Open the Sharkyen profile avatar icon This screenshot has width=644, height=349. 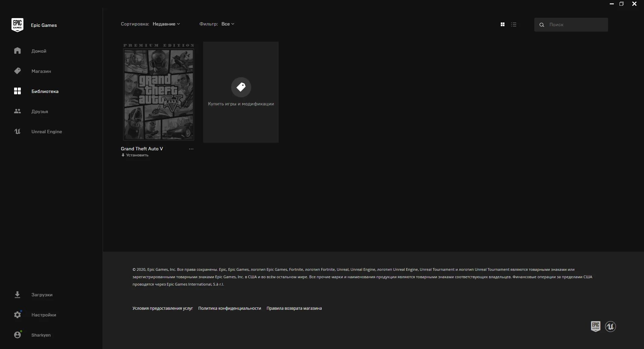(x=17, y=335)
